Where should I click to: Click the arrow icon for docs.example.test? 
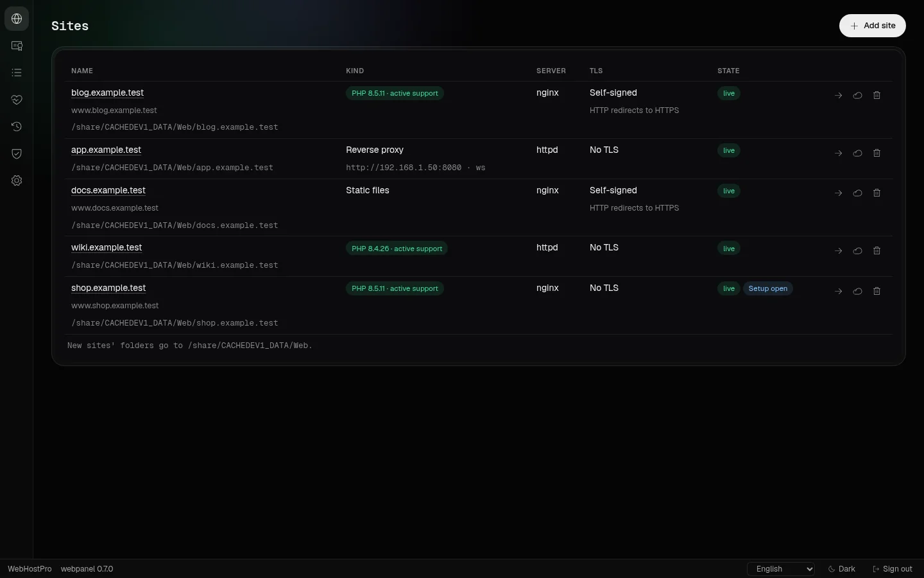pyautogui.click(x=838, y=193)
